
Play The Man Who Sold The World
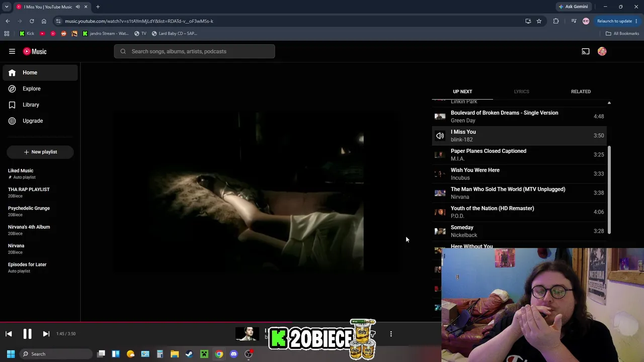point(520,193)
